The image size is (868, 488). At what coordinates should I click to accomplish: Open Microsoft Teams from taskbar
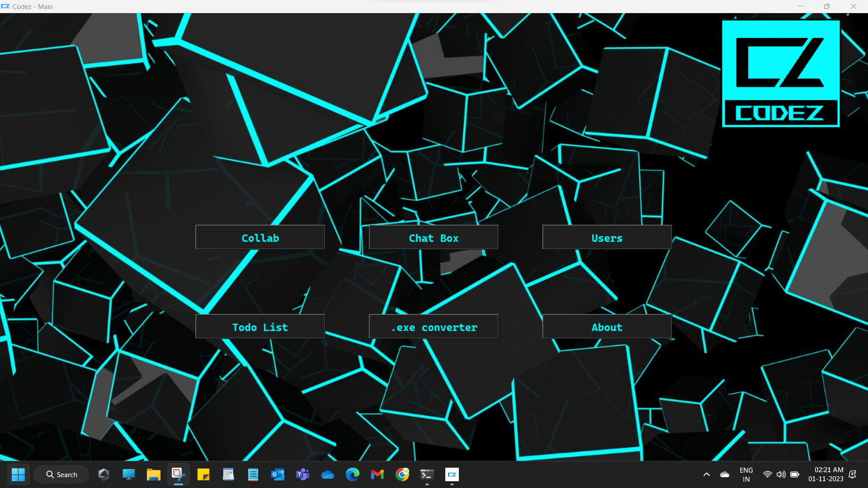pyautogui.click(x=302, y=474)
